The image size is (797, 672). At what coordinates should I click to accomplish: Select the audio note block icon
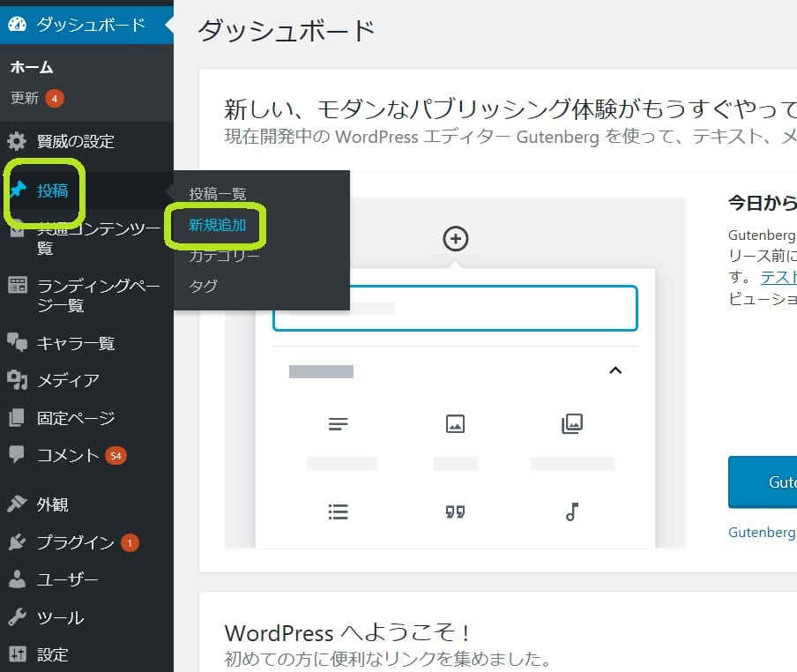572,511
